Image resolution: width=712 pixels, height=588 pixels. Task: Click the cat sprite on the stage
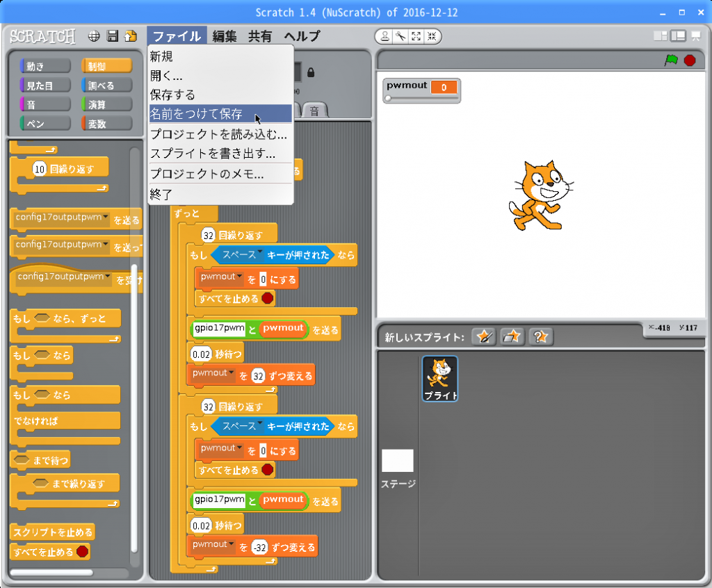(x=540, y=195)
